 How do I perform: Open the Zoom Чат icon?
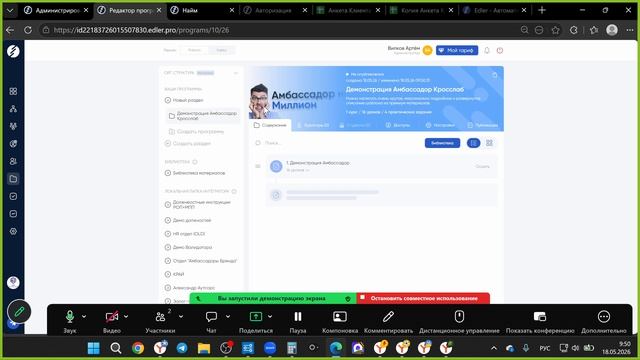coord(211,317)
